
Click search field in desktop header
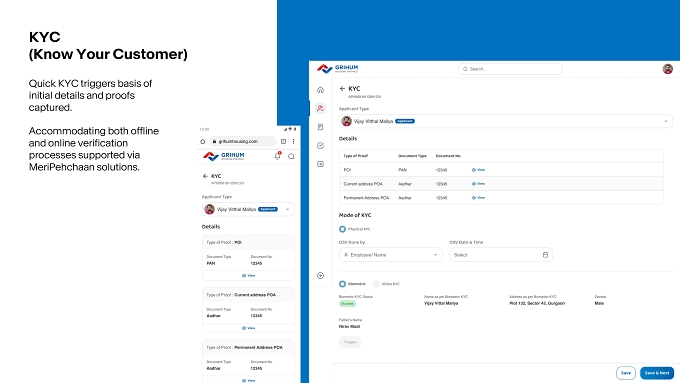pyautogui.click(x=510, y=69)
